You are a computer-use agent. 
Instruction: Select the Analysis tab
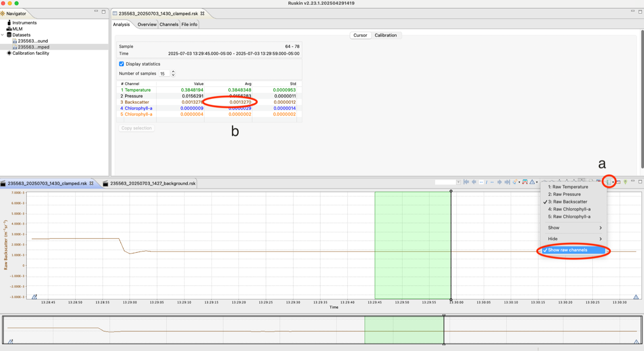point(121,24)
